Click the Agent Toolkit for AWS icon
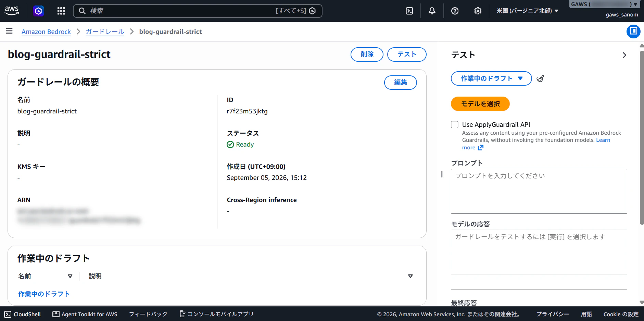644x321 pixels. click(x=56, y=314)
